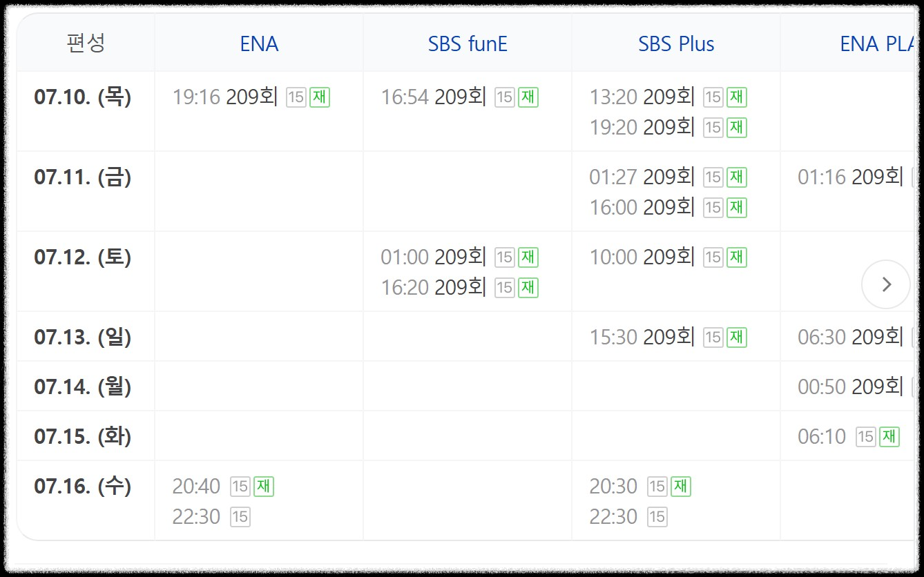Click the 재 badge next to SBS Plus's 20:30 showing

(680, 487)
